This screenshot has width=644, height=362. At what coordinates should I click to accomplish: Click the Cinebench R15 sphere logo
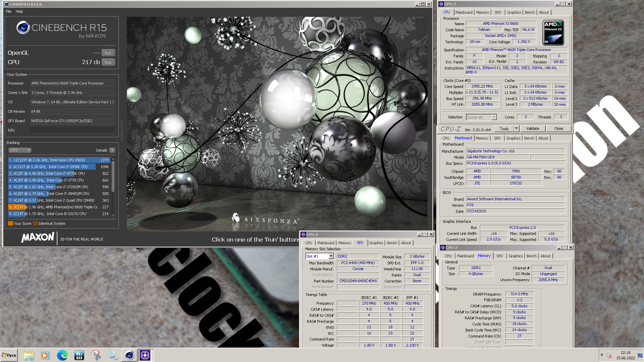23,28
